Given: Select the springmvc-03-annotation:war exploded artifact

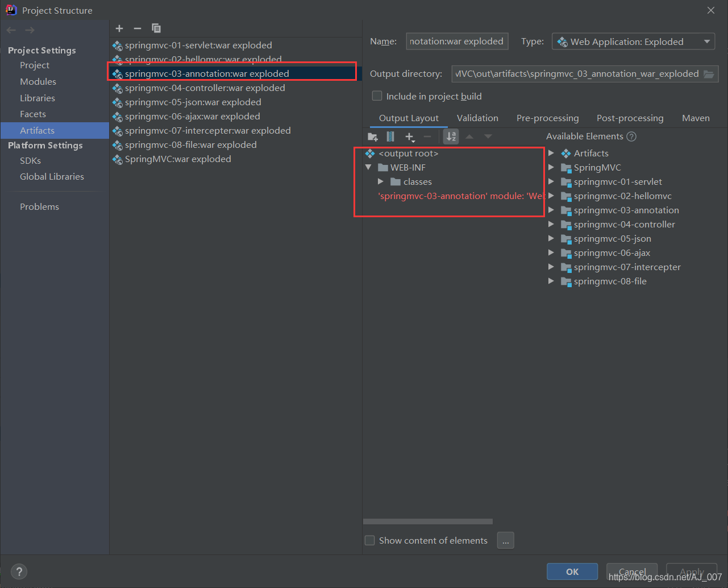Looking at the screenshot, I should (207, 74).
